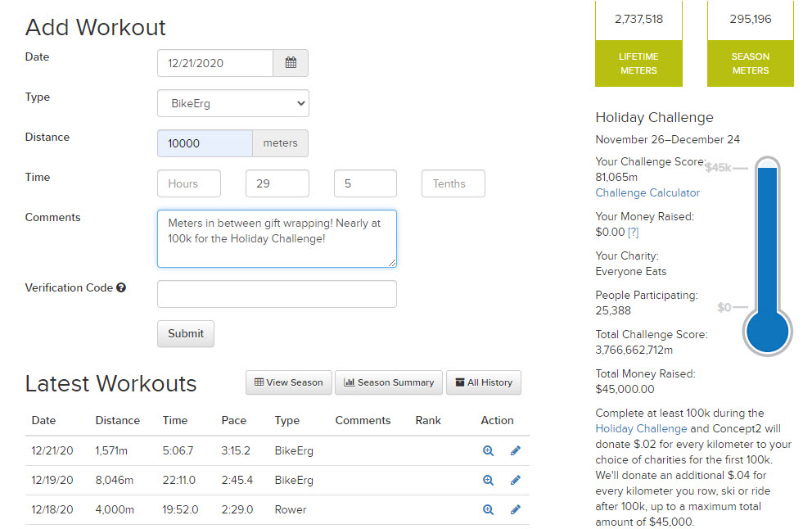Edit the 12/18/20 Rower workout
This screenshot has width=812, height=529.
(516, 509)
